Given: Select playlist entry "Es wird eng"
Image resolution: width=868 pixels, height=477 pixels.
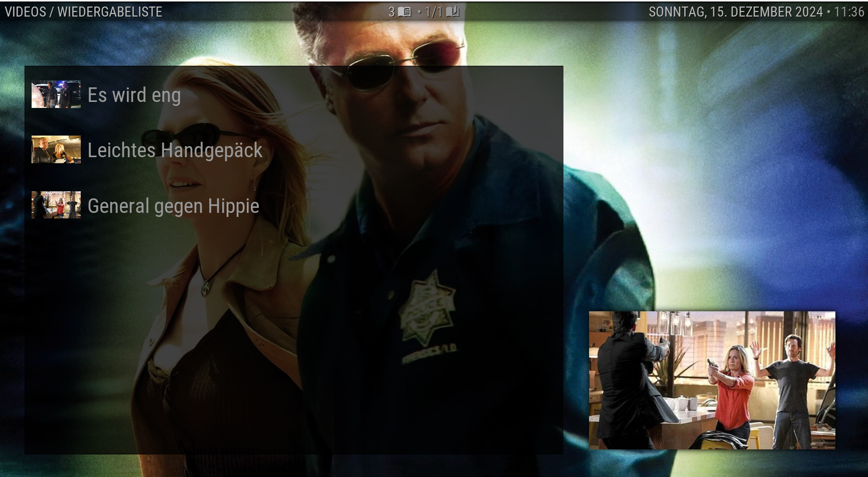Looking at the screenshot, I should pos(294,94).
